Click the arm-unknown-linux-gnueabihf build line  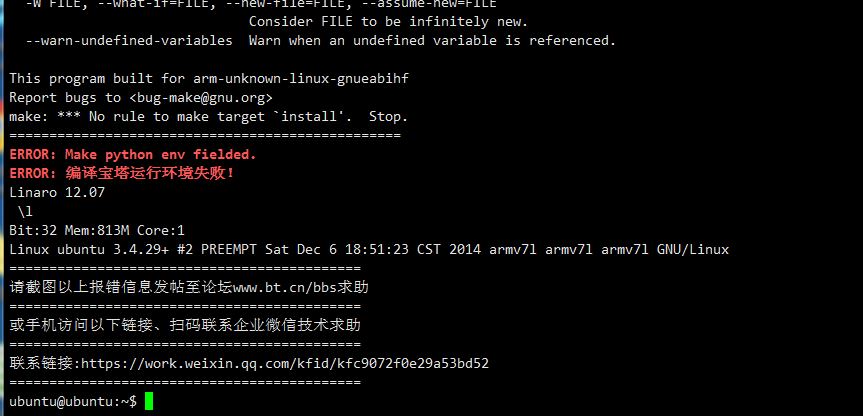(209, 78)
